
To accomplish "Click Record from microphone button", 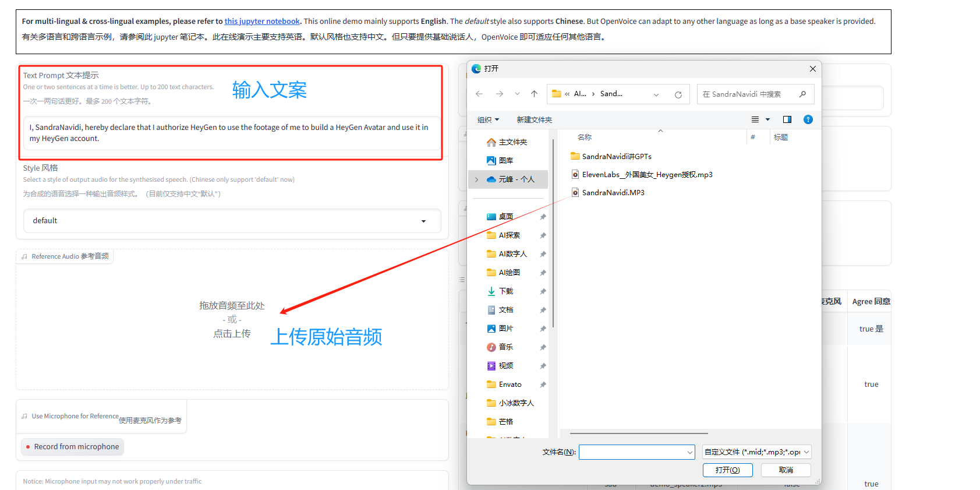I will tap(72, 447).
